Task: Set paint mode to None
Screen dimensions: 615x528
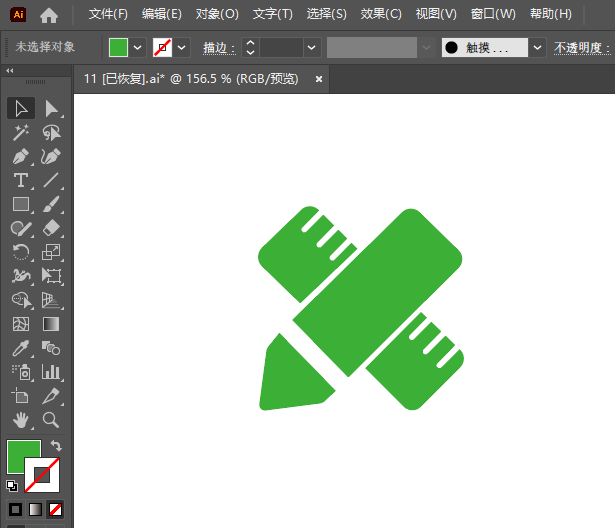Action: 55,510
